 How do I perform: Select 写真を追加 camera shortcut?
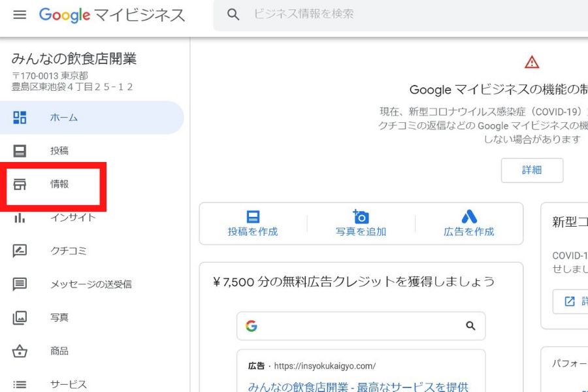[x=361, y=223]
